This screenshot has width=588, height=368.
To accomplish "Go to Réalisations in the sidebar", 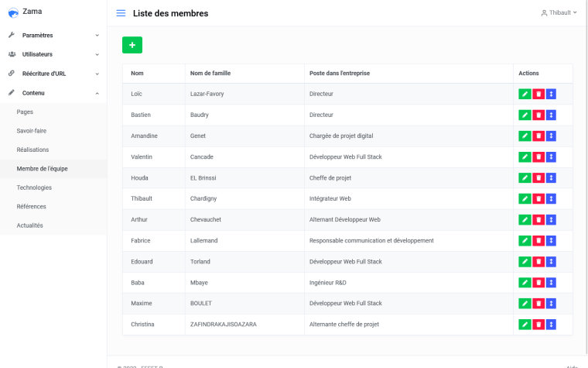I will [x=32, y=150].
